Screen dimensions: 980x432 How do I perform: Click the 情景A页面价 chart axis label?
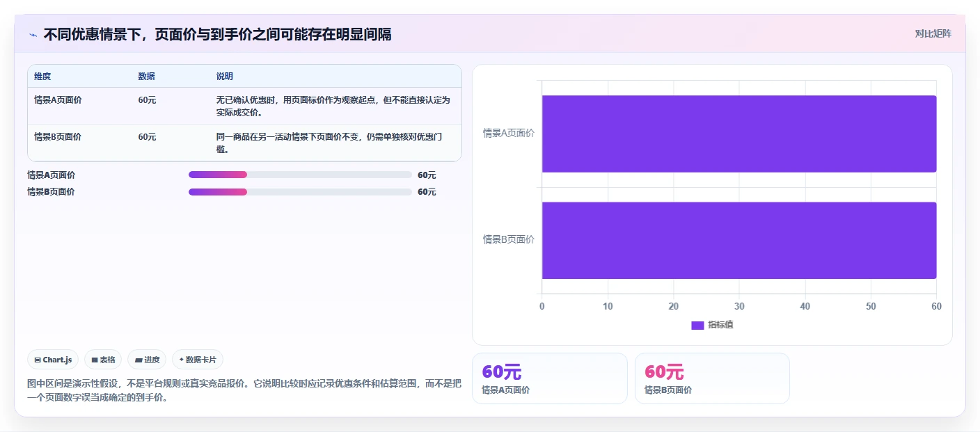coord(509,133)
